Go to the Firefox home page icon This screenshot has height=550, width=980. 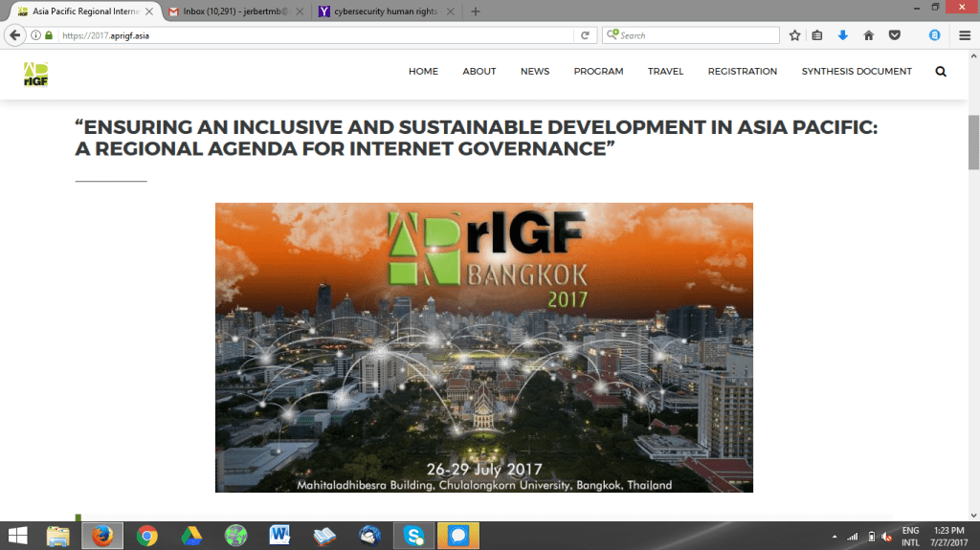869,35
